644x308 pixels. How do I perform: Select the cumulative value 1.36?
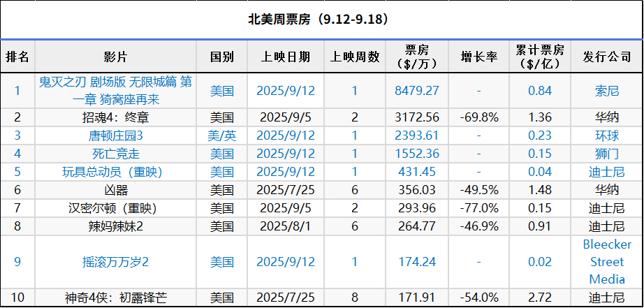(540, 118)
